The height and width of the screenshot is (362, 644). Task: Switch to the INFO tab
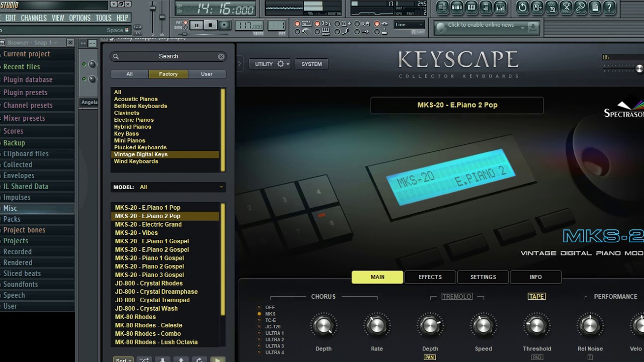point(536,277)
